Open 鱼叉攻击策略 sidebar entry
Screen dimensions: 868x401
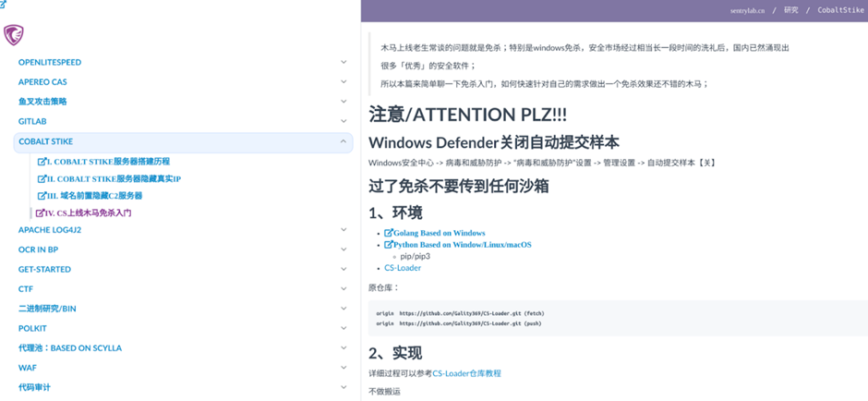click(42, 102)
